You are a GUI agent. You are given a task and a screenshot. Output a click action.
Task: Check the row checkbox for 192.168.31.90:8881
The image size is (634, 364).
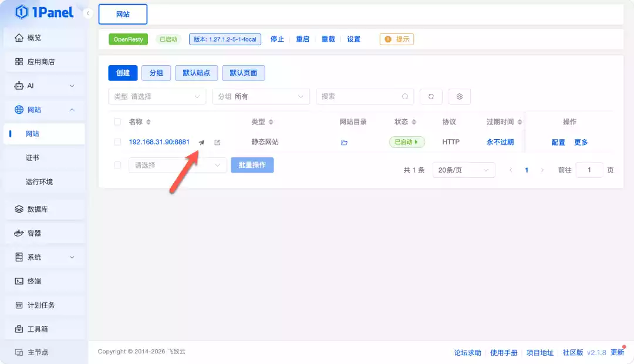pyautogui.click(x=116, y=141)
